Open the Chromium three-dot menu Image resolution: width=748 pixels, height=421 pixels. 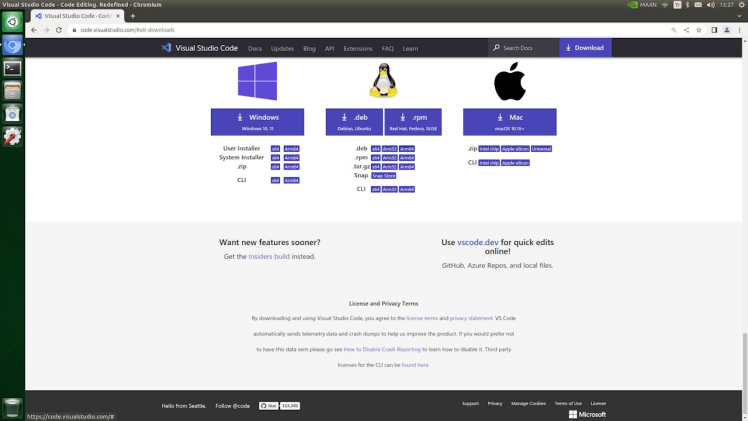739,30
